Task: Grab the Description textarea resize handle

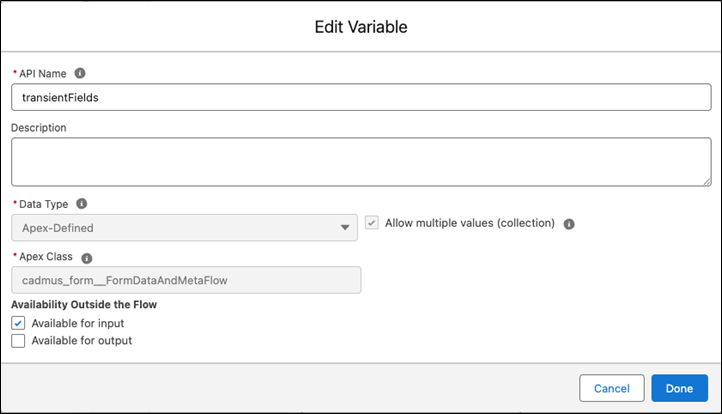Action: click(x=705, y=180)
